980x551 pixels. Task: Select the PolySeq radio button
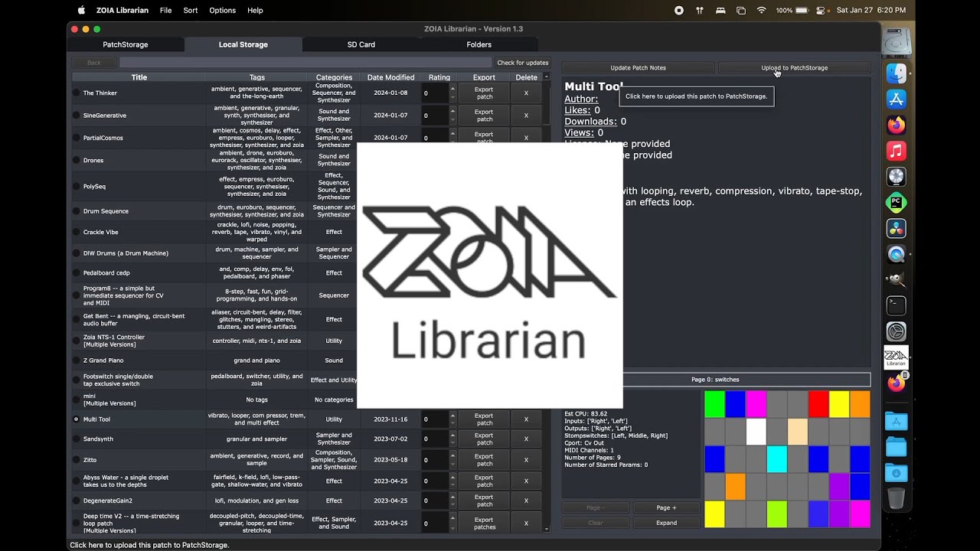click(x=76, y=187)
